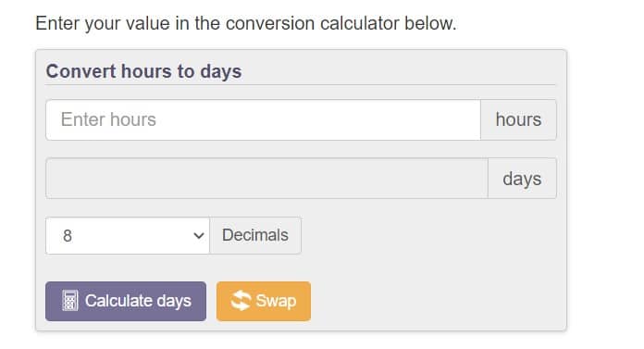644x349 pixels.
Task: Focus the Enter hours input field
Action: [x=264, y=119]
